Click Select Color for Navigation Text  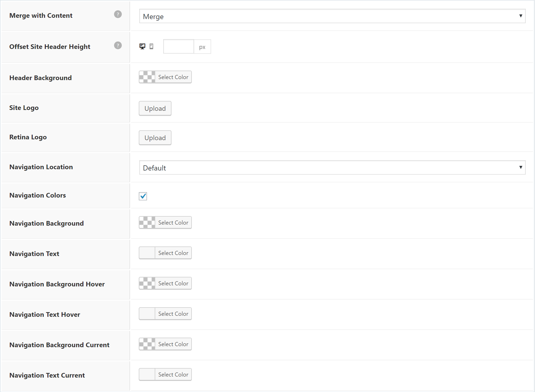coord(173,253)
